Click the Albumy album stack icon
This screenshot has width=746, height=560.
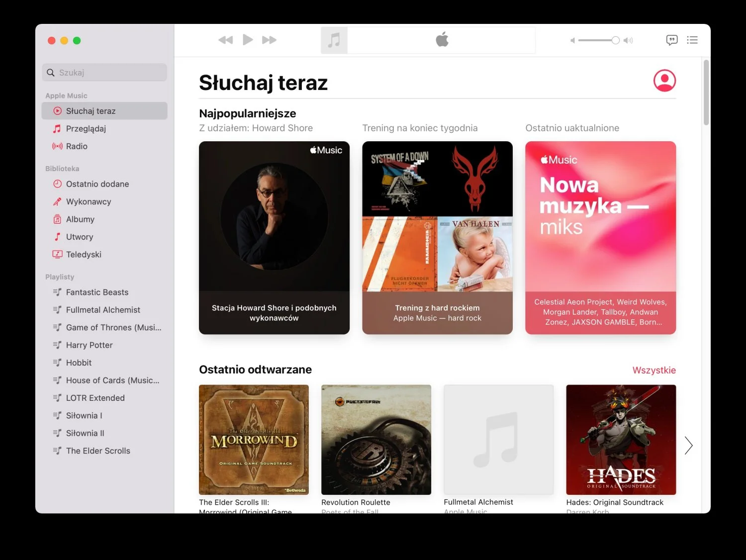coord(57,219)
